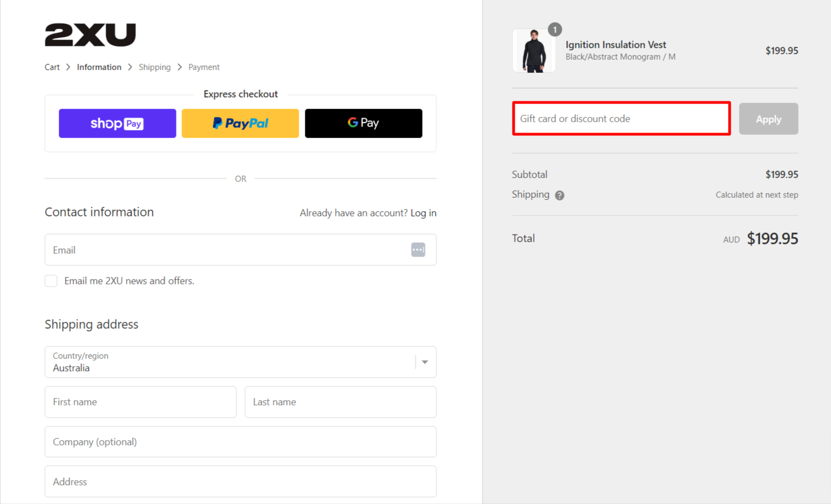
Task: Focus the Last name field
Action: 340,402
